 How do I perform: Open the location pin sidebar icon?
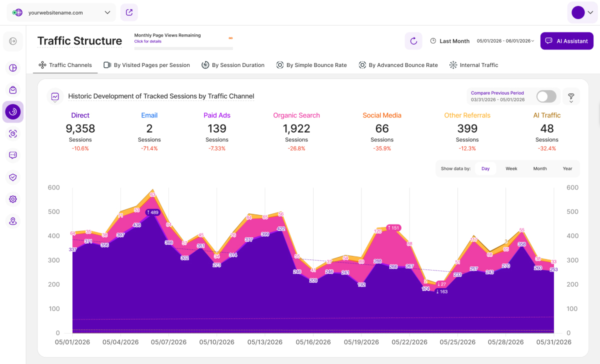[x=13, y=221]
